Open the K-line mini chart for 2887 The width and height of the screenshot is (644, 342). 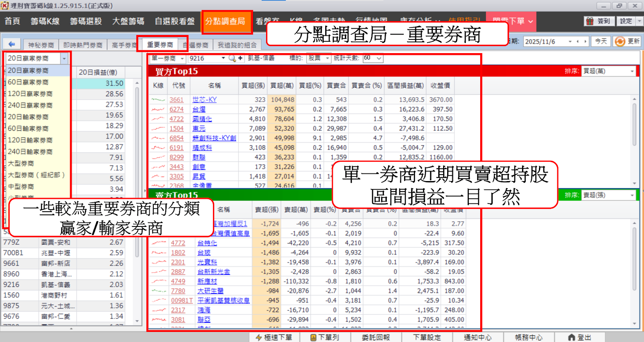tap(159, 272)
